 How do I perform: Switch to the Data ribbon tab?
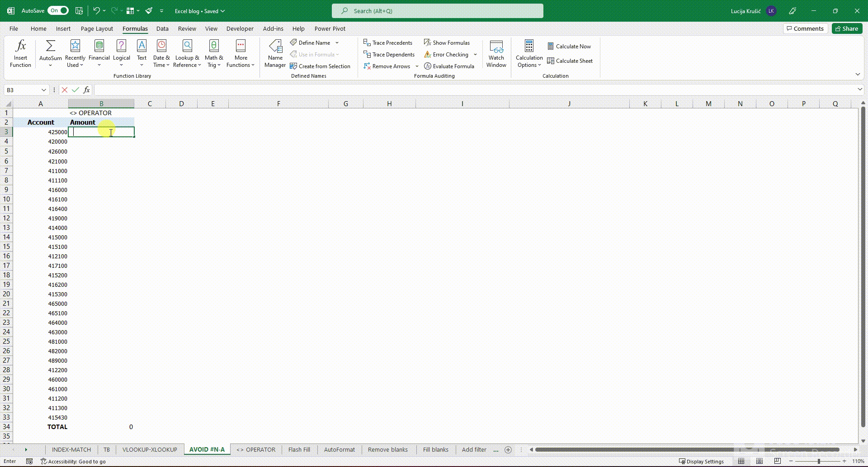coord(162,28)
